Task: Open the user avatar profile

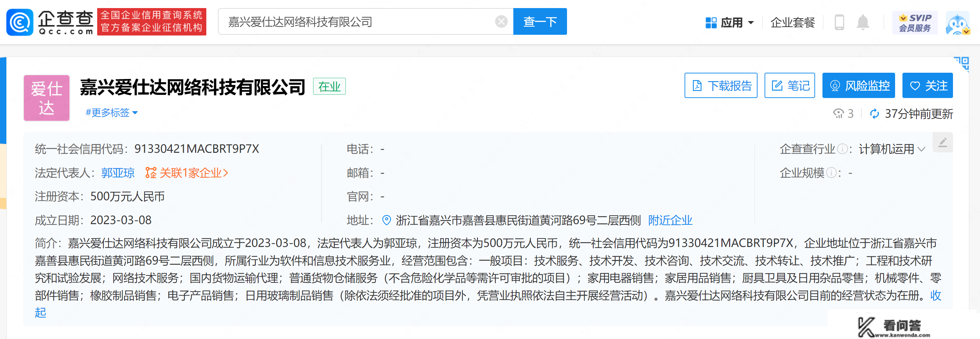Action: click(x=958, y=22)
